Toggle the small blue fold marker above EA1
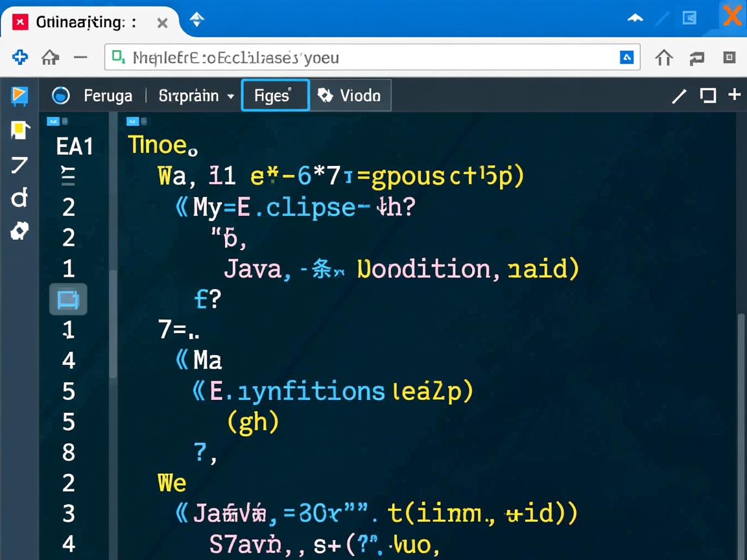Viewport: 747px width, 560px height. point(54,121)
